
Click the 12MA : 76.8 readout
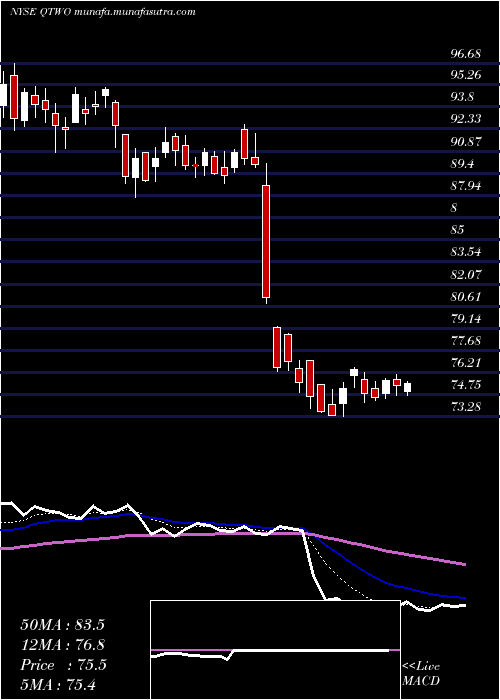click(x=62, y=645)
